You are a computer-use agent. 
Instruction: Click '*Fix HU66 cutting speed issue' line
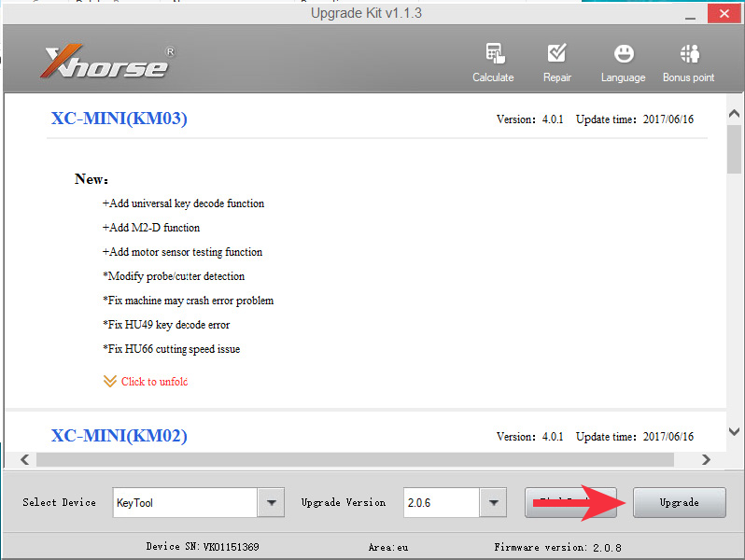pos(172,349)
